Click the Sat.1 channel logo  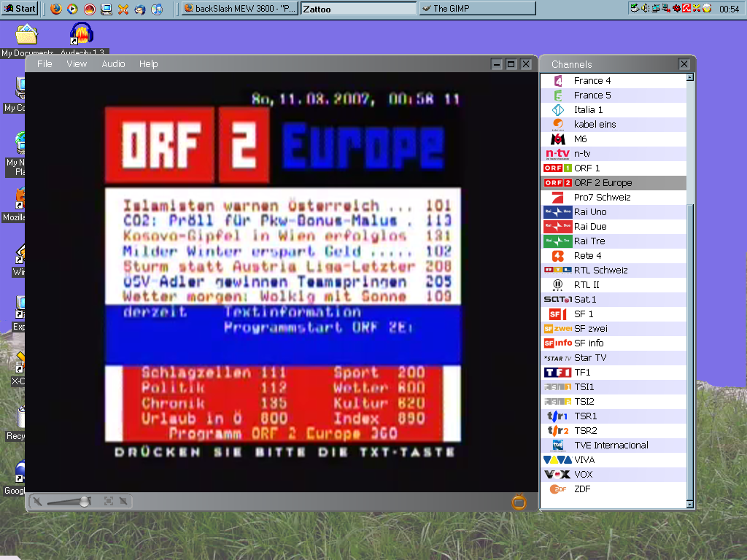tap(558, 300)
